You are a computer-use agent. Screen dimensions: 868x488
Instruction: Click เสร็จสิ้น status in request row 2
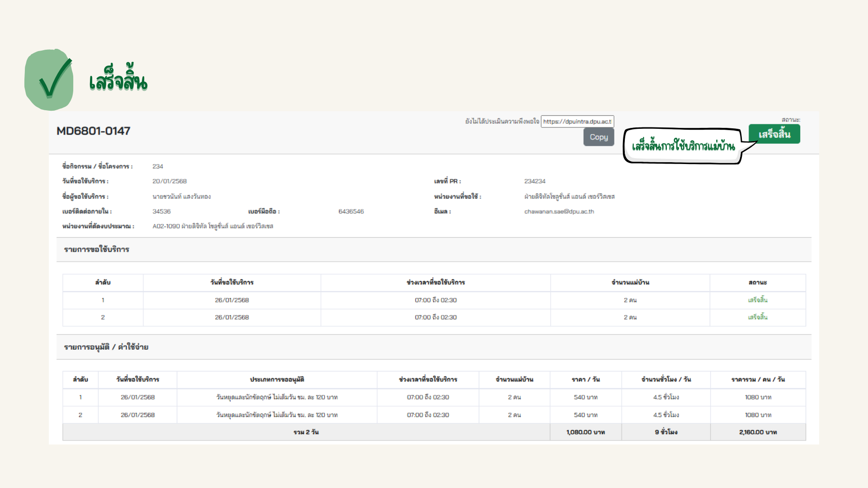[758, 317]
